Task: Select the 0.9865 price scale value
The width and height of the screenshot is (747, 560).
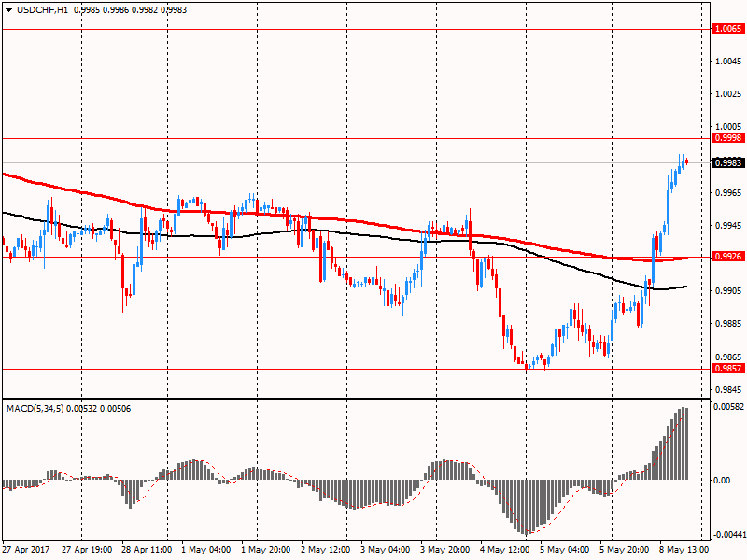Action: coord(729,357)
